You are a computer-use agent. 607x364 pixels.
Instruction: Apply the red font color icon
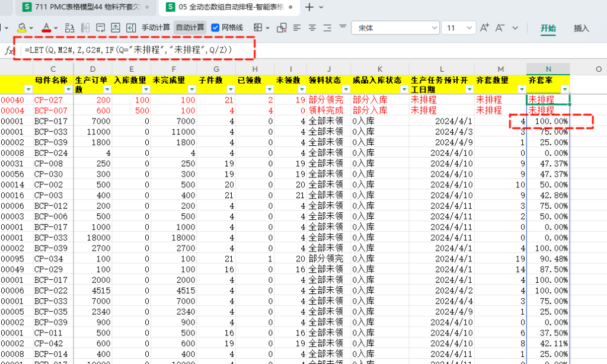pyautogui.click(x=46, y=27)
